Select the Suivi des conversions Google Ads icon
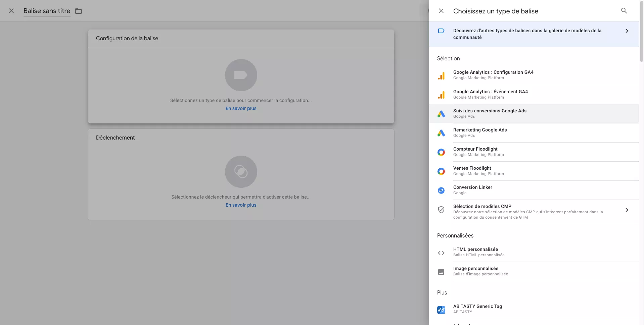The width and height of the screenshot is (644, 325). [442, 114]
